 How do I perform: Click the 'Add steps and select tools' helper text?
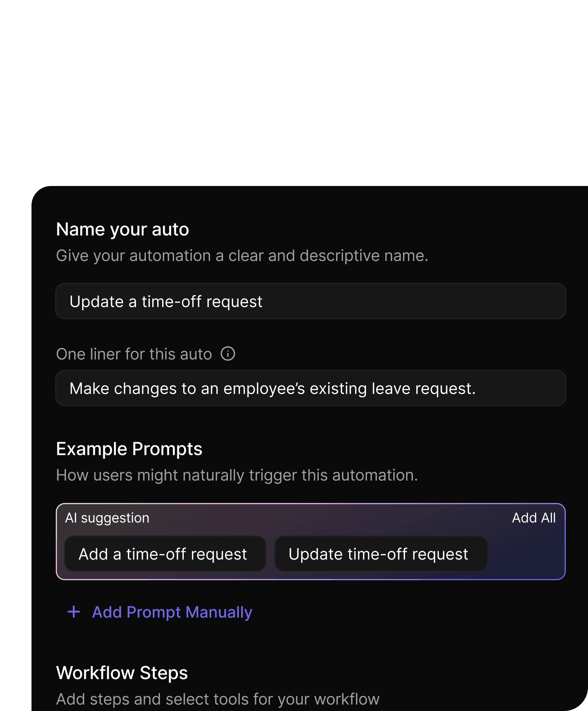[x=217, y=699]
